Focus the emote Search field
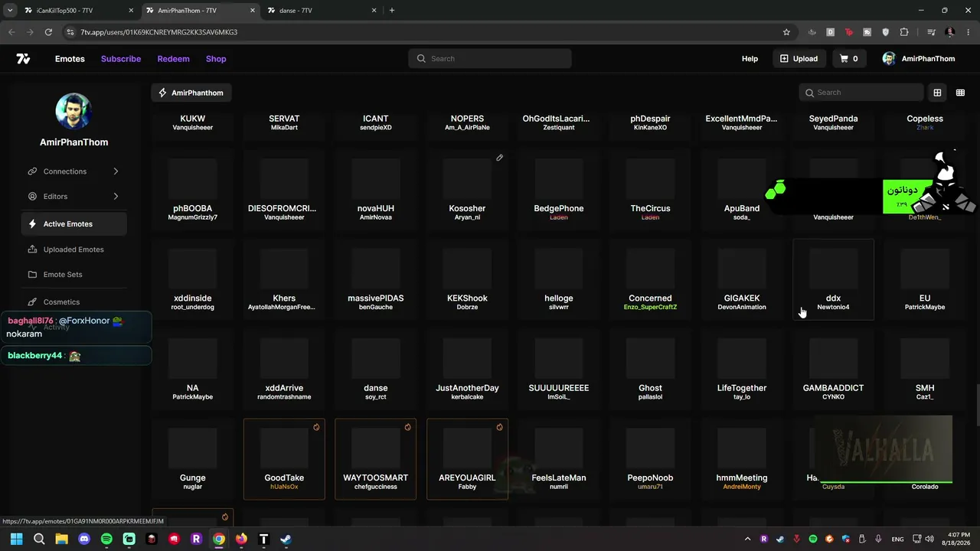Image resolution: width=980 pixels, height=551 pixels. click(x=861, y=93)
